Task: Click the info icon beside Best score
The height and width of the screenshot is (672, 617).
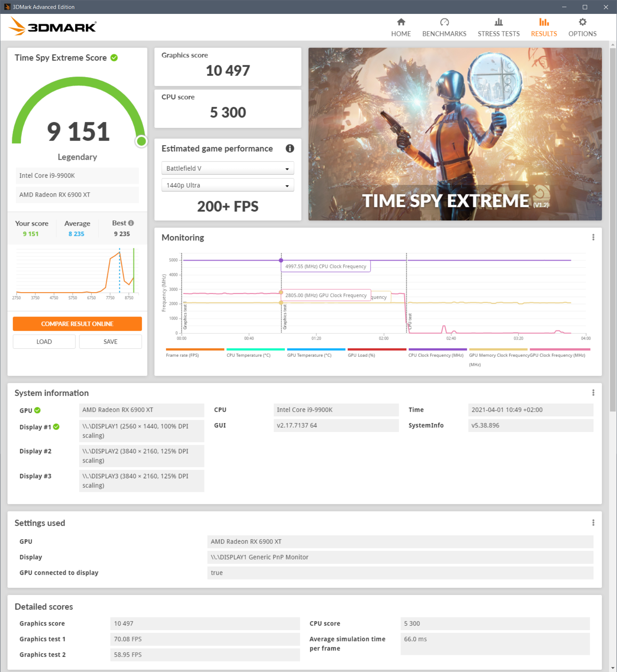Action: point(131,223)
